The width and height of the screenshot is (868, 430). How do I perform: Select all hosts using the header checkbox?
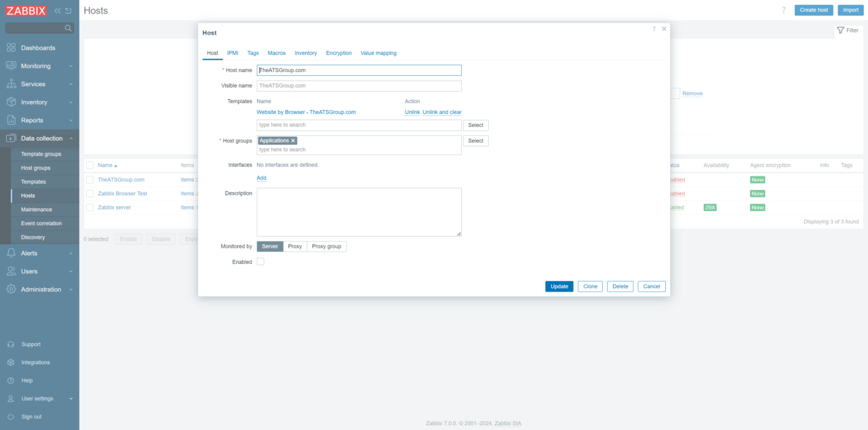pos(90,165)
